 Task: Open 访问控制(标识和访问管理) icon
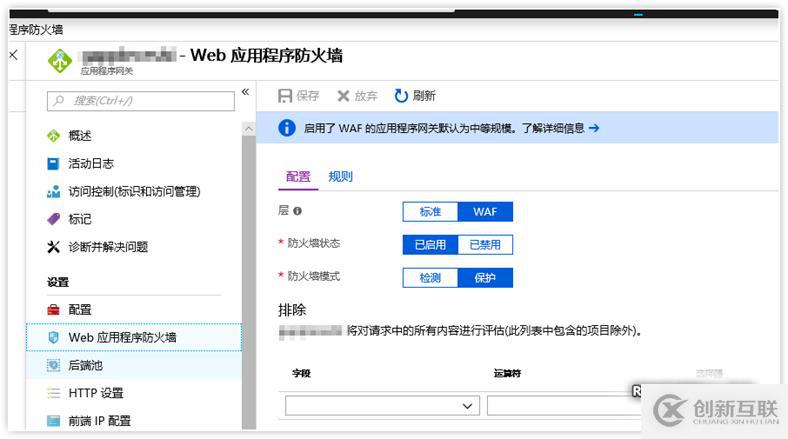pos(53,191)
